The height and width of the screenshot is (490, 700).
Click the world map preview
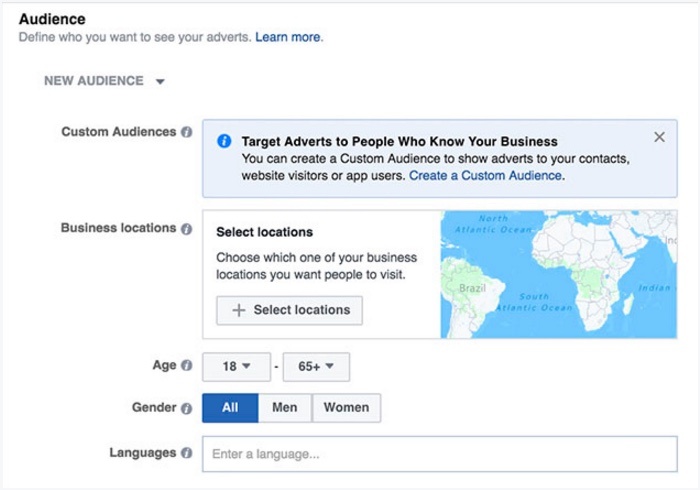coord(559,274)
